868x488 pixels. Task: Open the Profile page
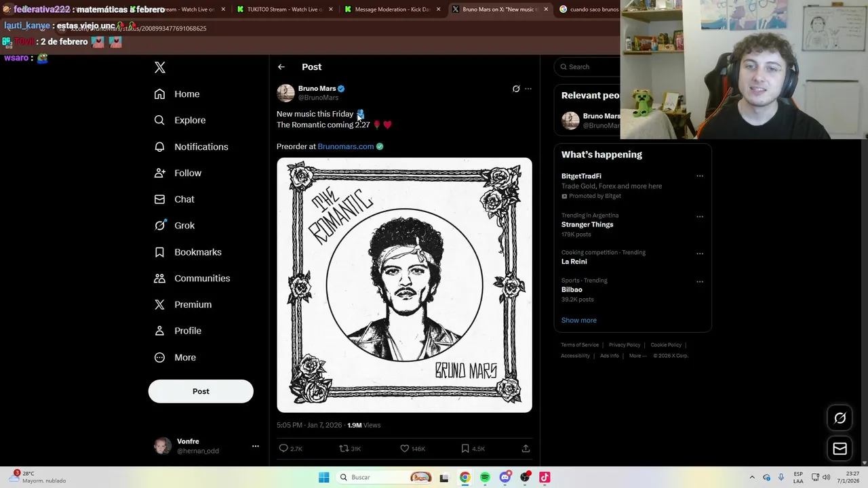coord(178,331)
